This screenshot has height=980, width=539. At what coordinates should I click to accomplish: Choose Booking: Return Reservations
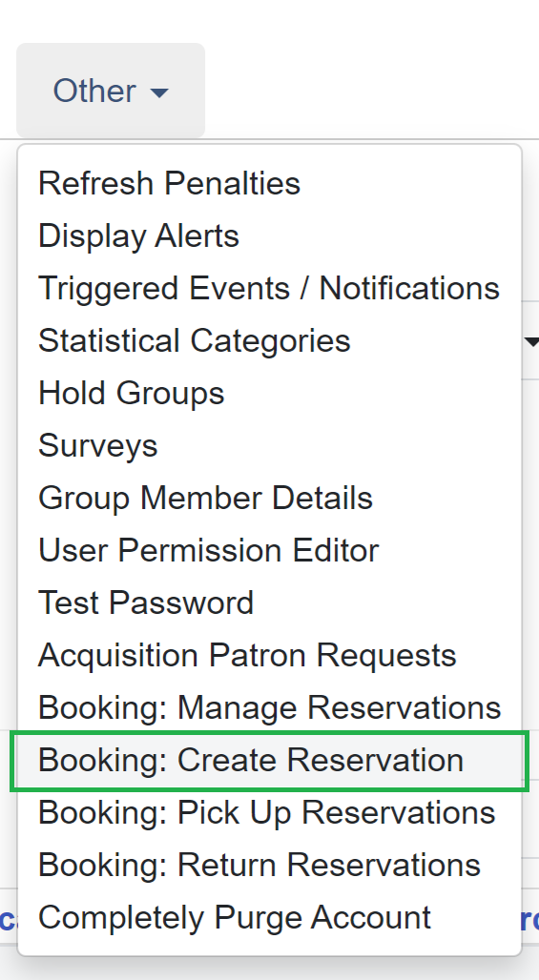(269, 866)
